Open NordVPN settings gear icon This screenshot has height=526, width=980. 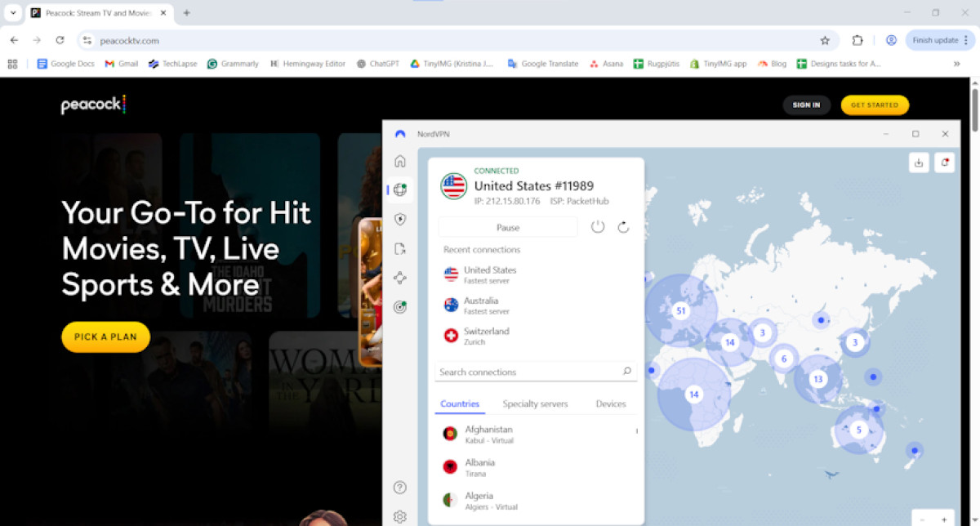point(400,516)
